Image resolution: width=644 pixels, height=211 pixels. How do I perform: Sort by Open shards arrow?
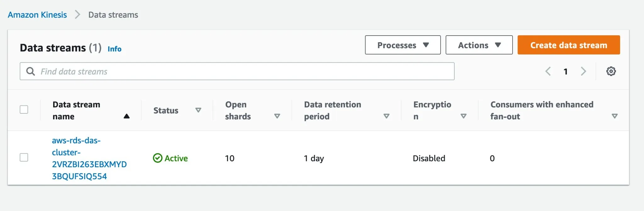point(277,116)
